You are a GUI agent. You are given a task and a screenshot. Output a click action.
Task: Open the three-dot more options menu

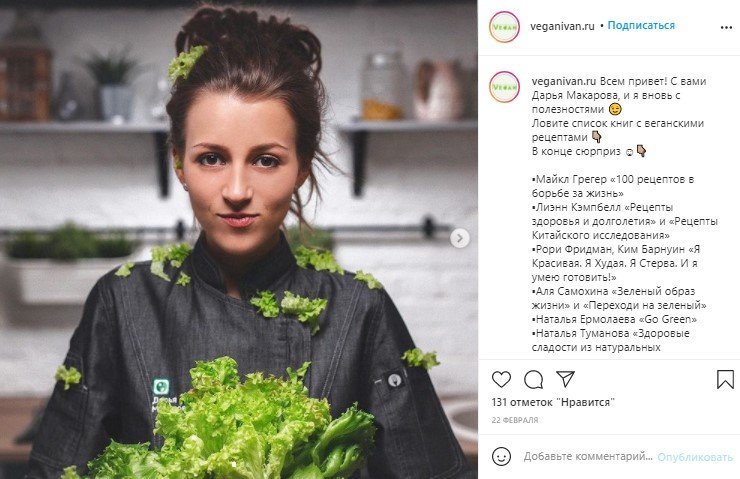point(726,28)
